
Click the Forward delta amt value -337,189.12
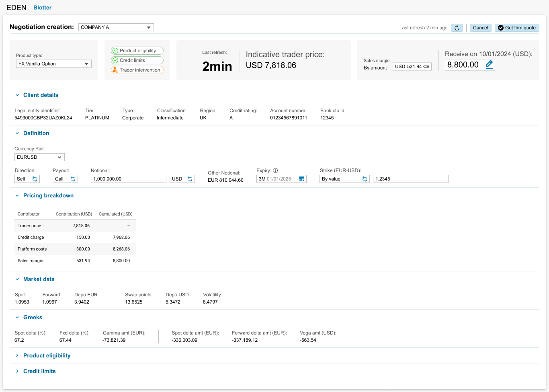tap(245, 340)
